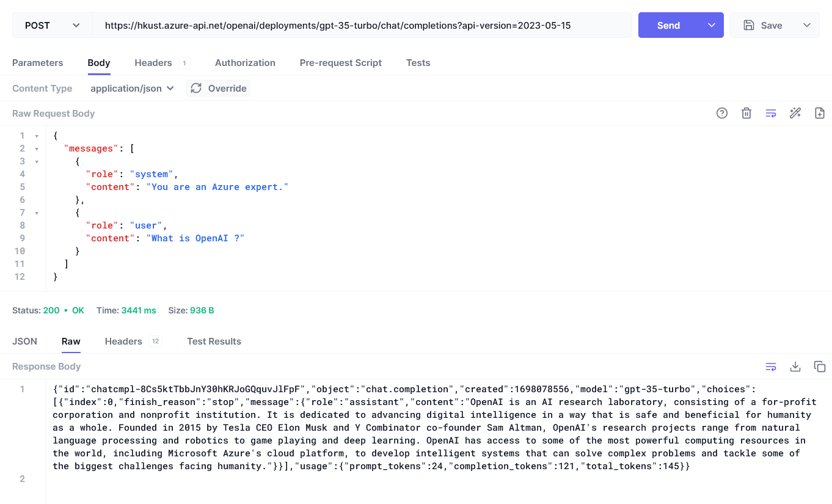This screenshot has height=504, width=832.
Task: Attach a file to the request body
Action: (x=819, y=113)
